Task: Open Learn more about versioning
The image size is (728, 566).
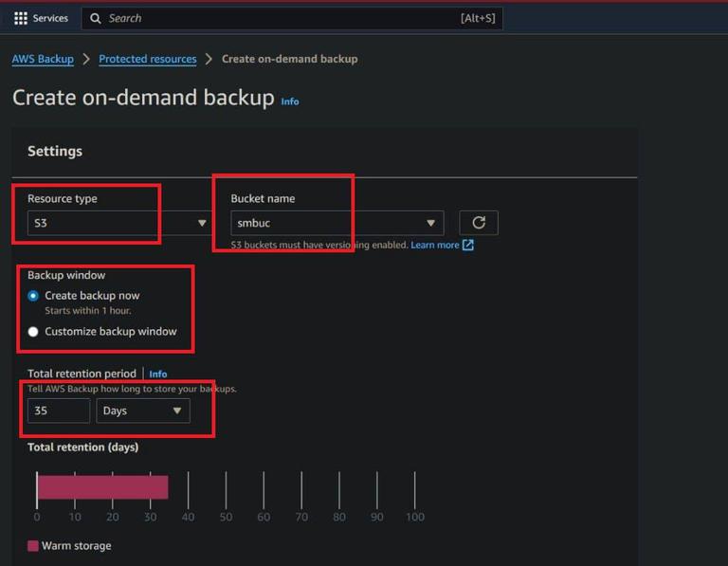Action: pyautogui.click(x=434, y=245)
